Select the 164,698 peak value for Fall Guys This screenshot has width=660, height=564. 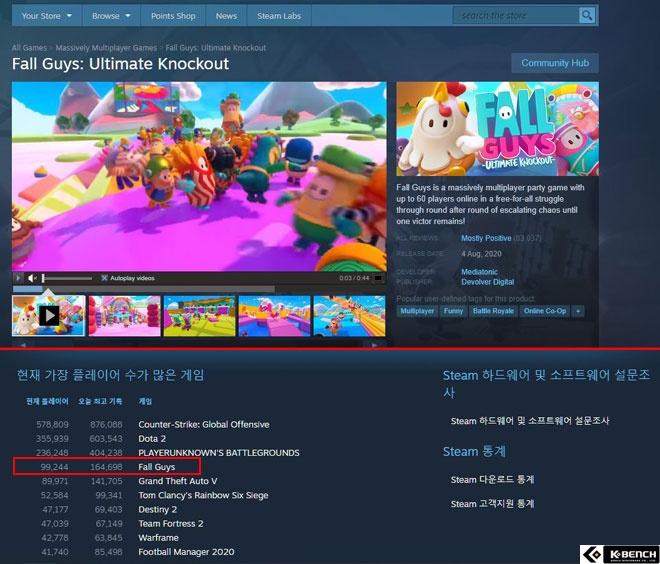coord(106,467)
